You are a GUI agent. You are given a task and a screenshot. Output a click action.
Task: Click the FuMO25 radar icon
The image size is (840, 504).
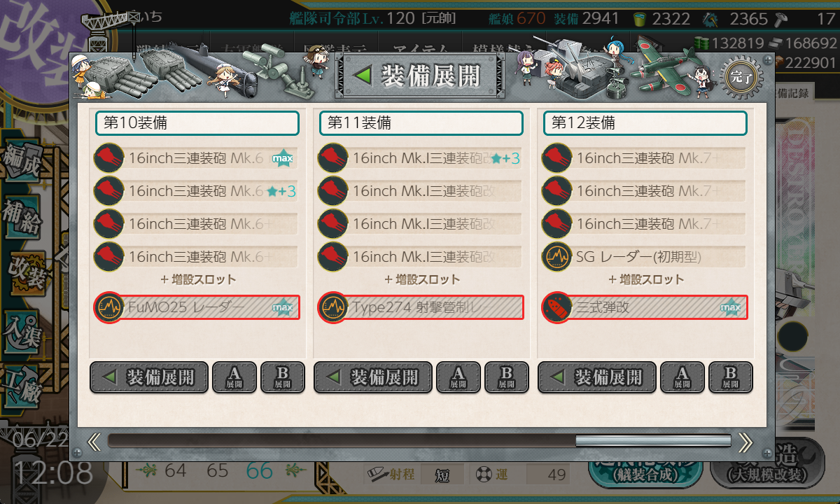[x=108, y=308]
